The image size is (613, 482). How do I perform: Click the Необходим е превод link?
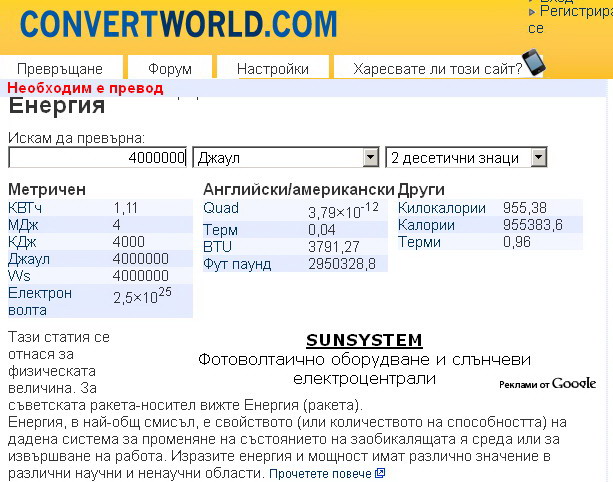[x=85, y=88]
